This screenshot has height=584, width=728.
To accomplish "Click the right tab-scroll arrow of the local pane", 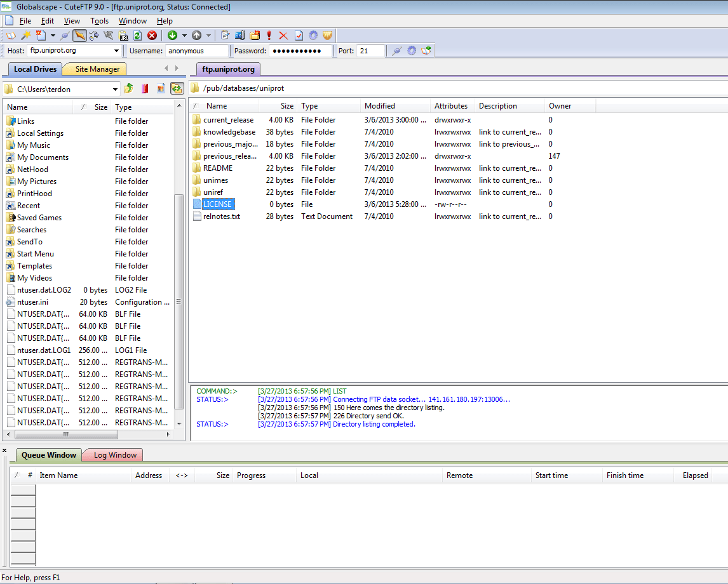I will (177, 68).
